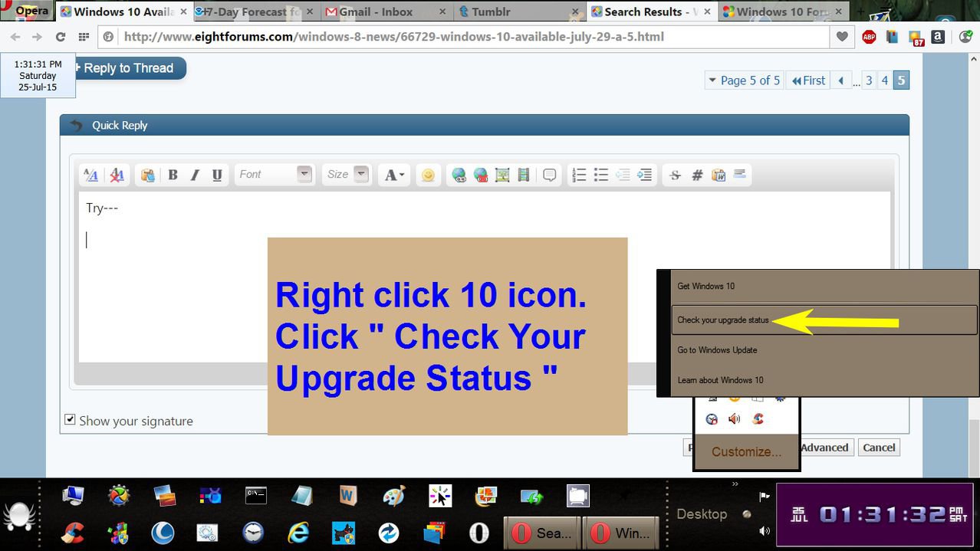980x551 pixels.
Task: Expand the Page 5 of 5 dropdown
Action: (x=744, y=80)
